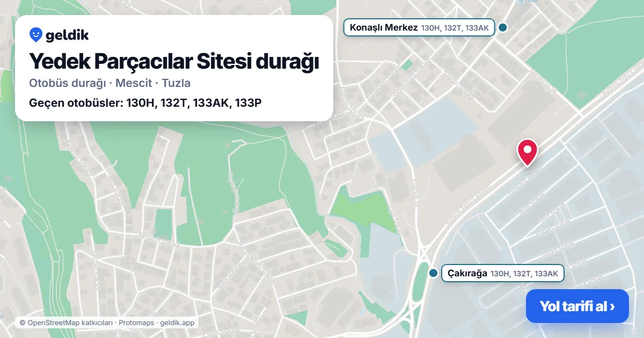Click the Yedek Parçacılar Sitesi durağı title
The height and width of the screenshot is (338, 644).
[x=174, y=61]
